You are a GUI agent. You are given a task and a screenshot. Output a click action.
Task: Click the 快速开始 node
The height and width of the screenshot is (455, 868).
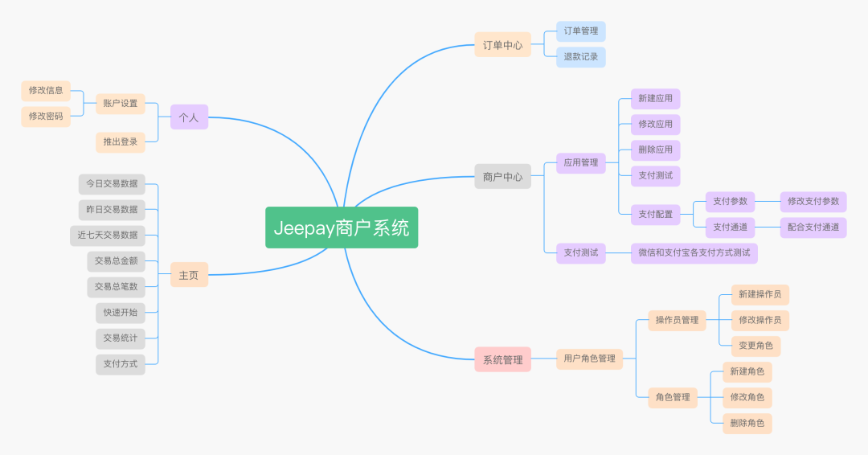(120, 313)
